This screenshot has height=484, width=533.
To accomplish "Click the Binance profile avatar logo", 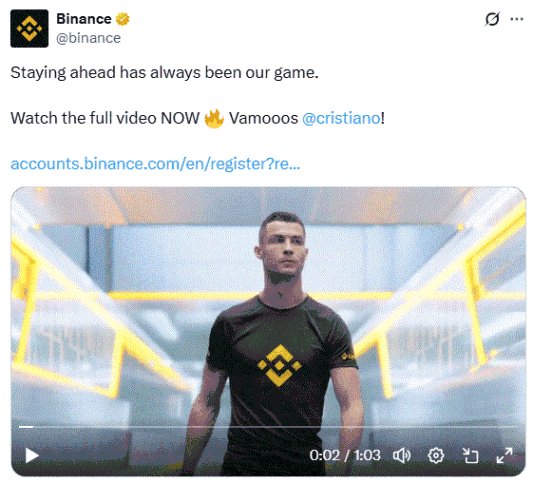I will [29, 29].
